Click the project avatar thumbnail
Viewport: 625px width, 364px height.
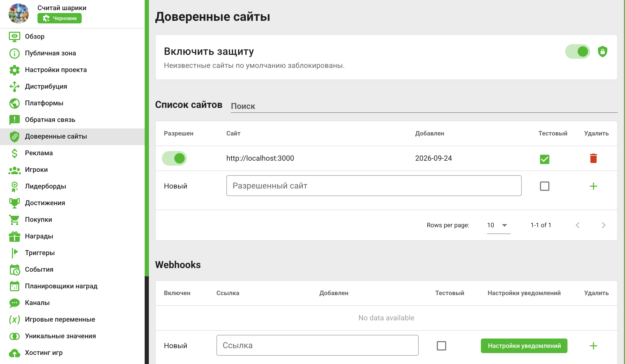click(19, 14)
